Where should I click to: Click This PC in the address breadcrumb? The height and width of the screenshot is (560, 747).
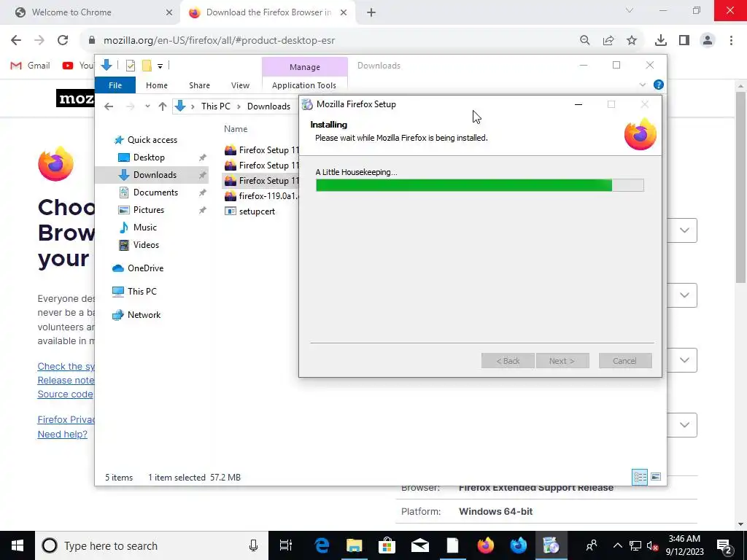coord(215,106)
